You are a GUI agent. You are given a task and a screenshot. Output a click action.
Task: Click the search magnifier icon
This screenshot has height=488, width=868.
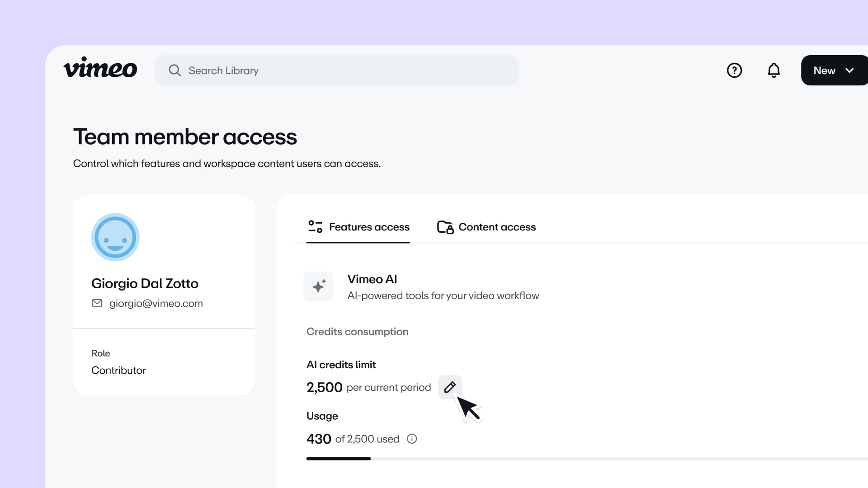coord(175,70)
